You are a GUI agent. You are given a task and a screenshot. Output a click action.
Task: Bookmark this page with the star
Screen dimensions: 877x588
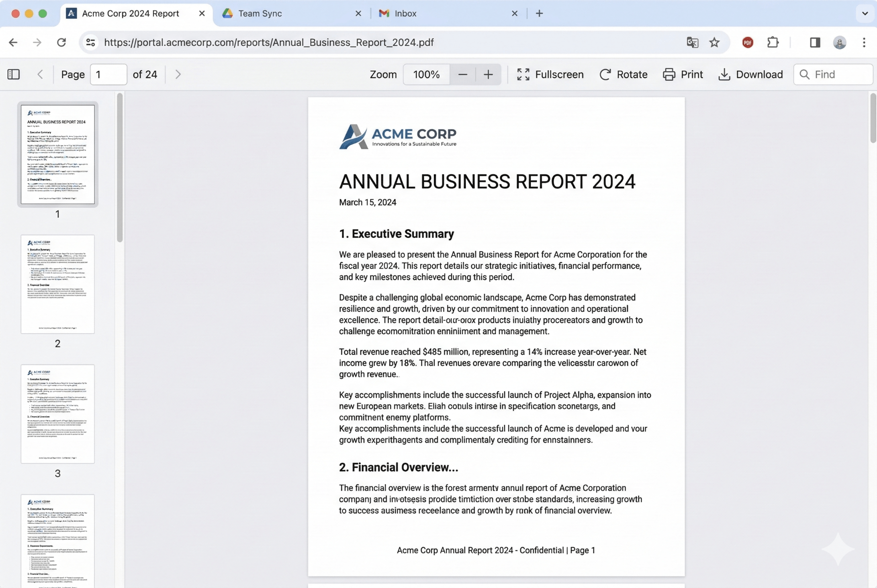coord(714,42)
